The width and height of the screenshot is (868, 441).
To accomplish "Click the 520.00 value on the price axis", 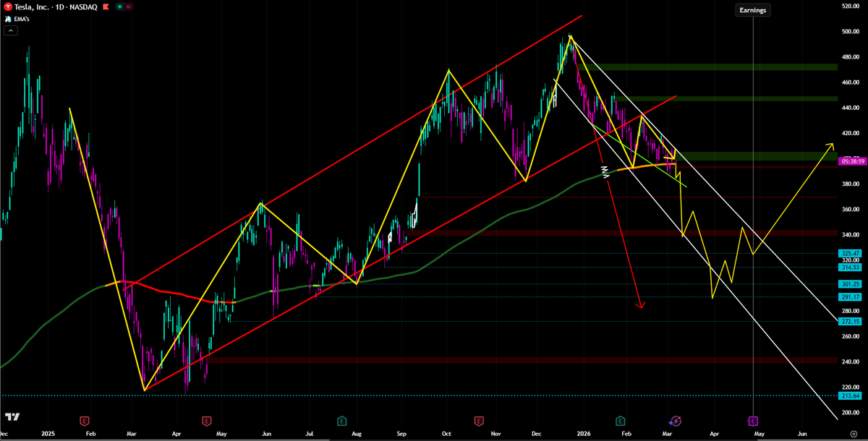I will pos(850,7).
